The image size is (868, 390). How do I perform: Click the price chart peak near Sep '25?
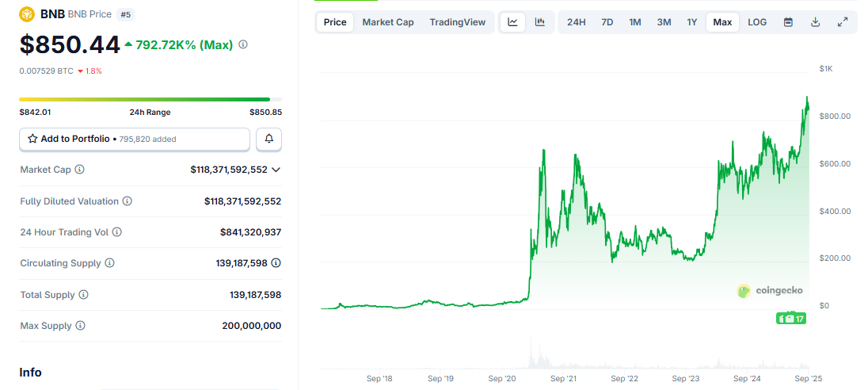(807, 98)
